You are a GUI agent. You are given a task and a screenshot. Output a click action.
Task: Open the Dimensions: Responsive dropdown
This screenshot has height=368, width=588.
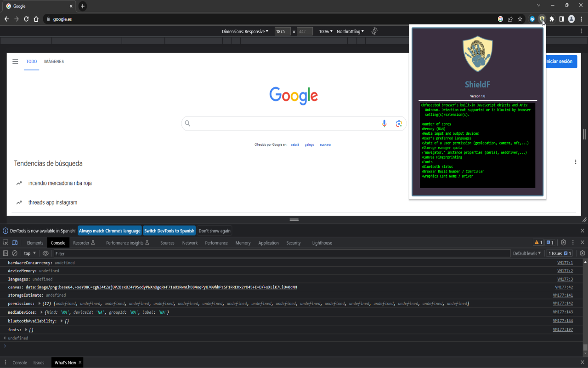(245, 32)
